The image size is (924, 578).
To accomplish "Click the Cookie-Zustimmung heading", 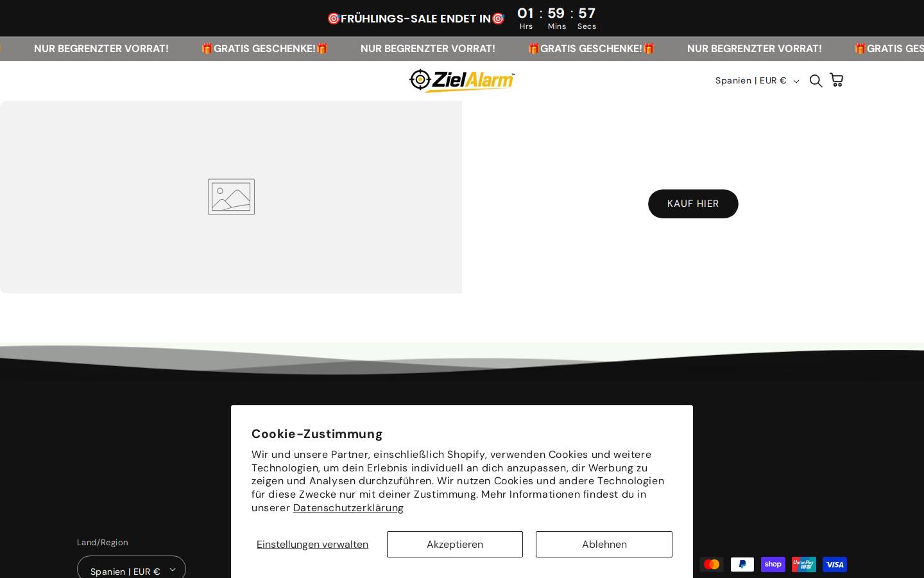I will pyautogui.click(x=317, y=434).
